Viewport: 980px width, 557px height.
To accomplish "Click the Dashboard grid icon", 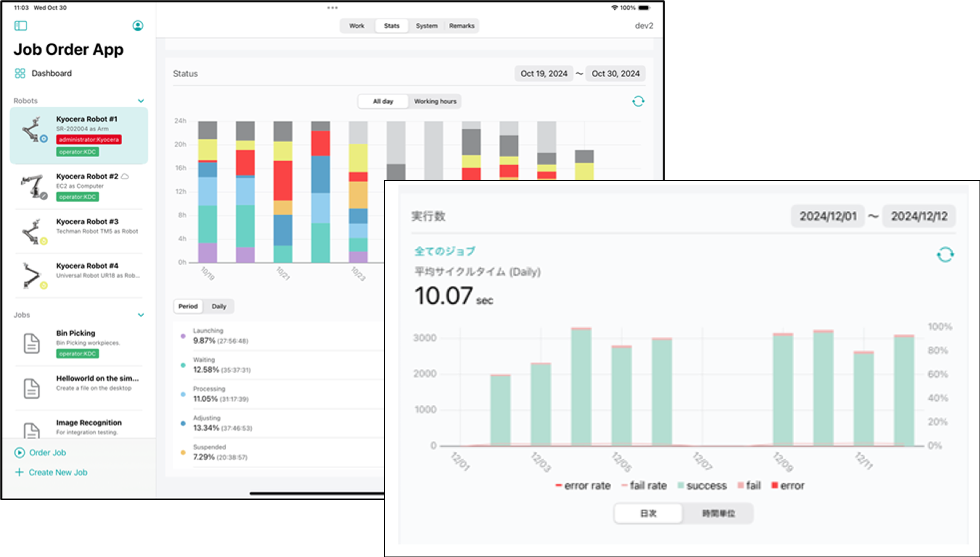I will pyautogui.click(x=20, y=73).
